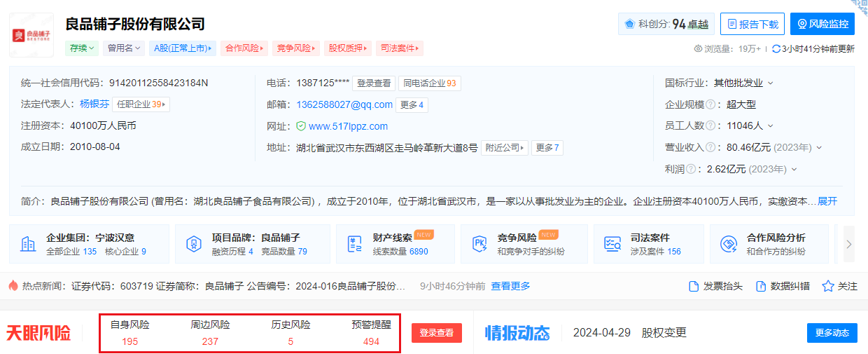
Task: Expand 附近公司 dropdown
Action: 504,148
